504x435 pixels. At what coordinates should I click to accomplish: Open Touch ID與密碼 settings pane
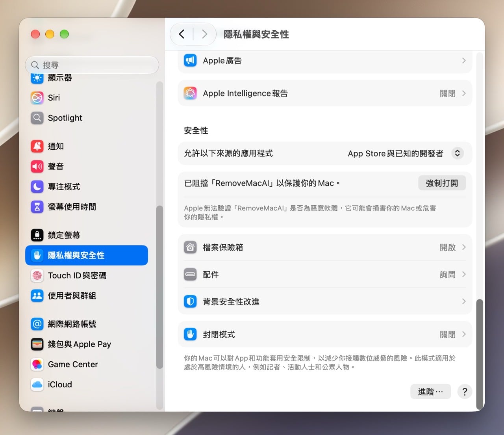(87, 275)
